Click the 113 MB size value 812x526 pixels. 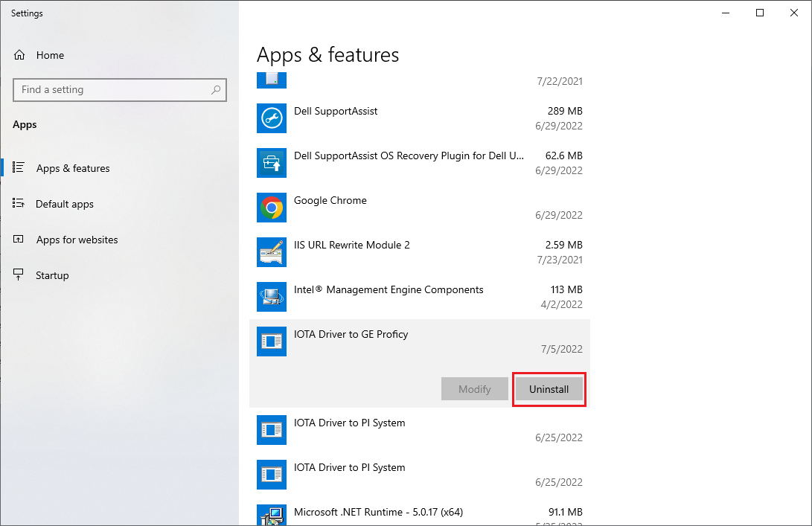click(566, 289)
